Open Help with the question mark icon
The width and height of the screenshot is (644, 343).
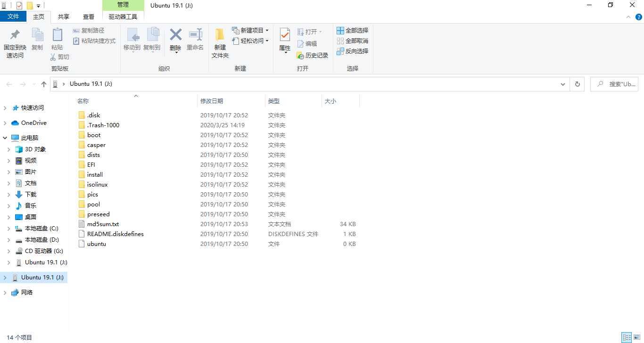(x=638, y=17)
